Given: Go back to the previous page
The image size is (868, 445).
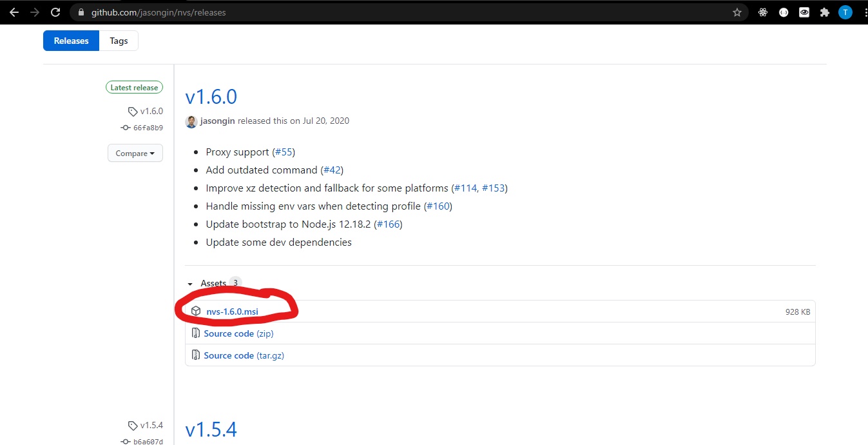Looking at the screenshot, I should (14, 12).
